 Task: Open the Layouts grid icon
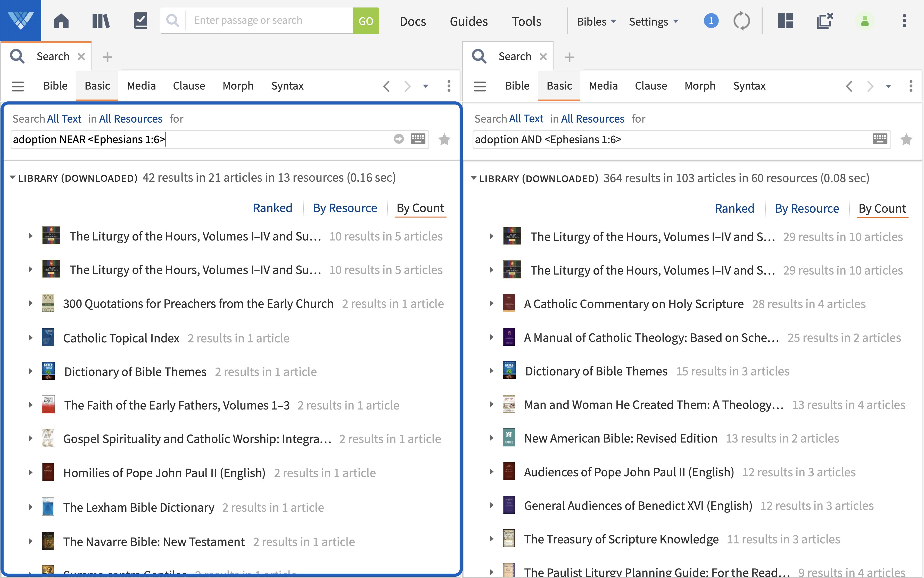785,21
